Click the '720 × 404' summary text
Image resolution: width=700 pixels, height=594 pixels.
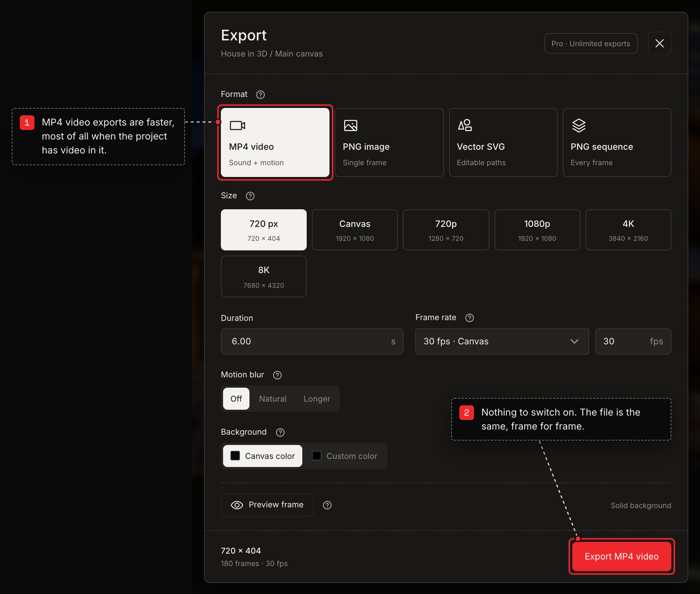(241, 551)
